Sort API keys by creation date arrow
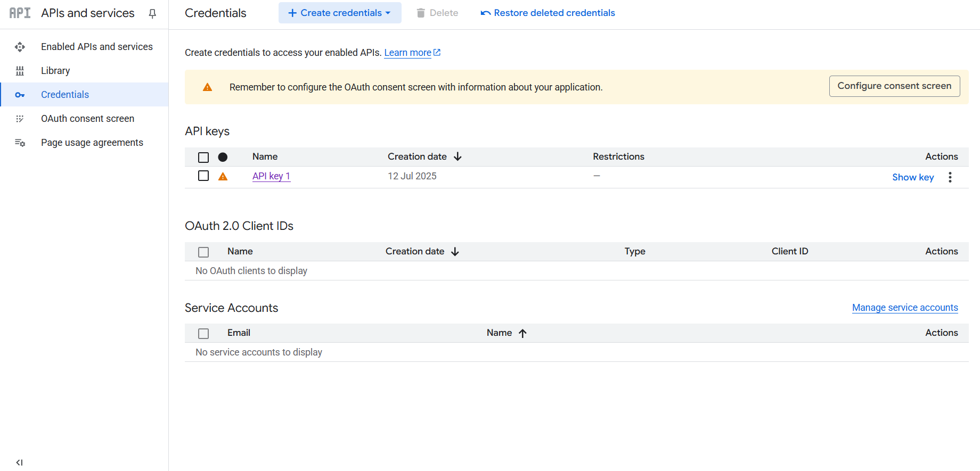The height and width of the screenshot is (471, 980). tap(458, 156)
